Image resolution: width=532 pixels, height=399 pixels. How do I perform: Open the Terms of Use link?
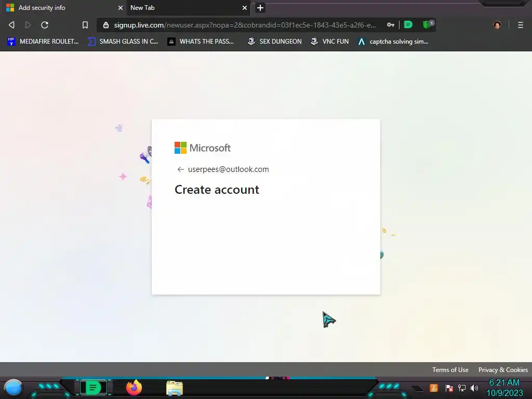450,370
